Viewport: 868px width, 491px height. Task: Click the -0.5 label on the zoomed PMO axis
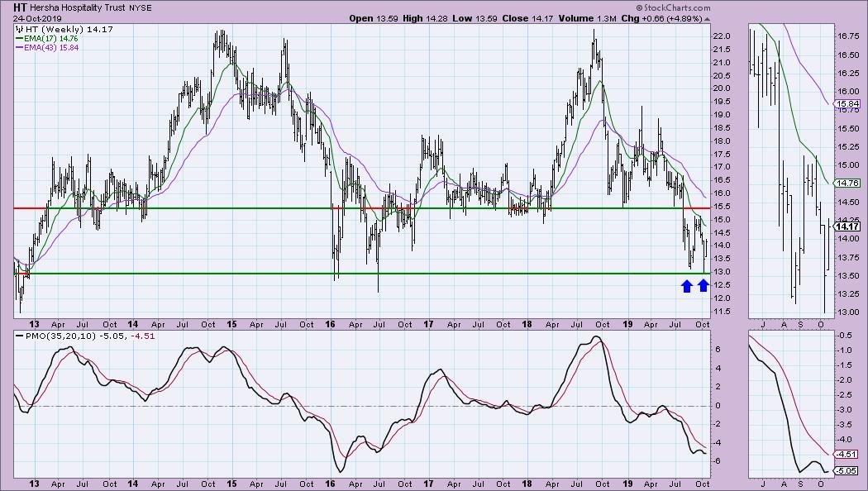click(x=846, y=336)
